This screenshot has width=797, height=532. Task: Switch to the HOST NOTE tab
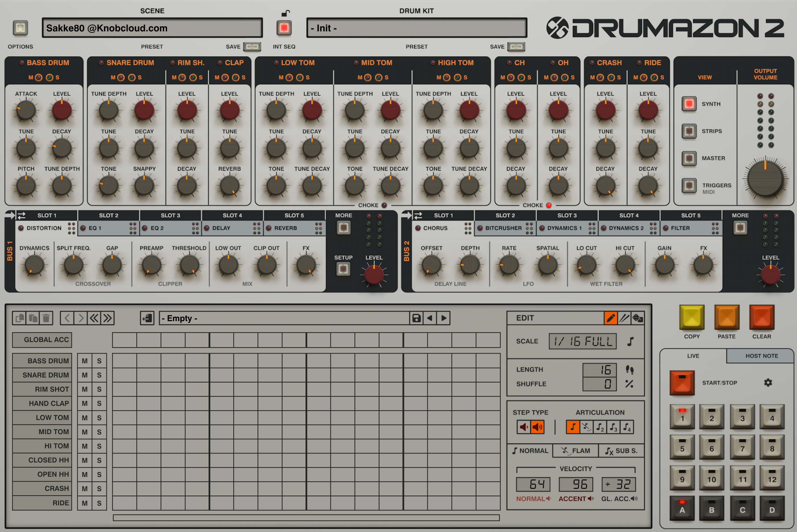coord(760,356)
